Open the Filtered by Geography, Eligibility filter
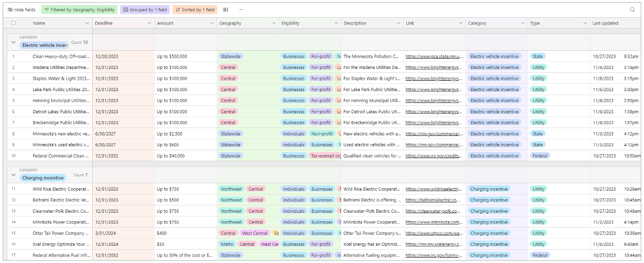Screen dimensions: 644x263 (x=79, y=9)
